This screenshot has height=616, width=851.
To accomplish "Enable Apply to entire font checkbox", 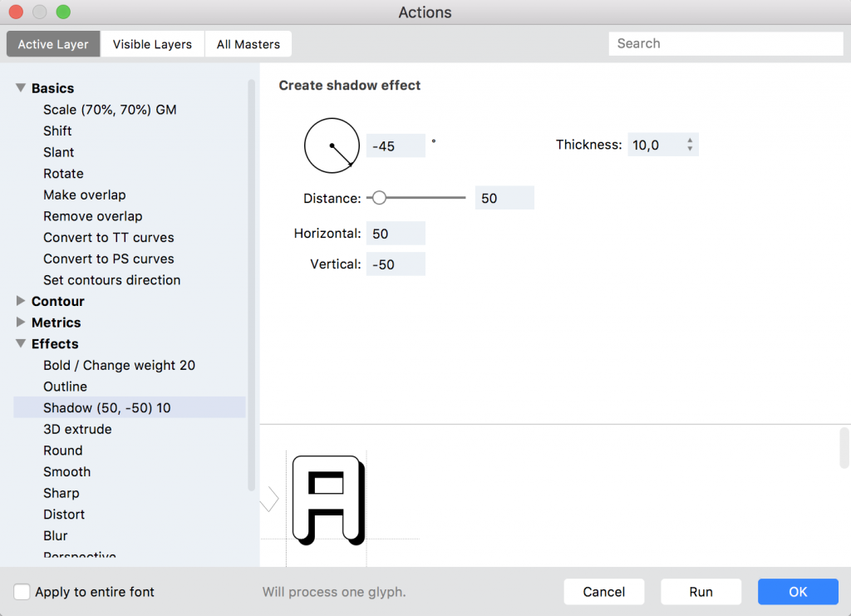I will 22,592.
